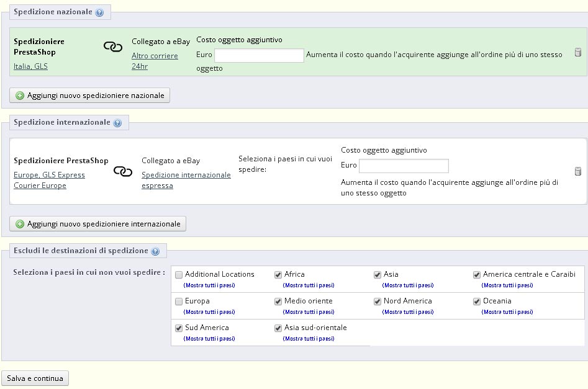Viewport: 588px width, 389px height.
Task: Expand all countries under Asia
Action: coord(408,285)
